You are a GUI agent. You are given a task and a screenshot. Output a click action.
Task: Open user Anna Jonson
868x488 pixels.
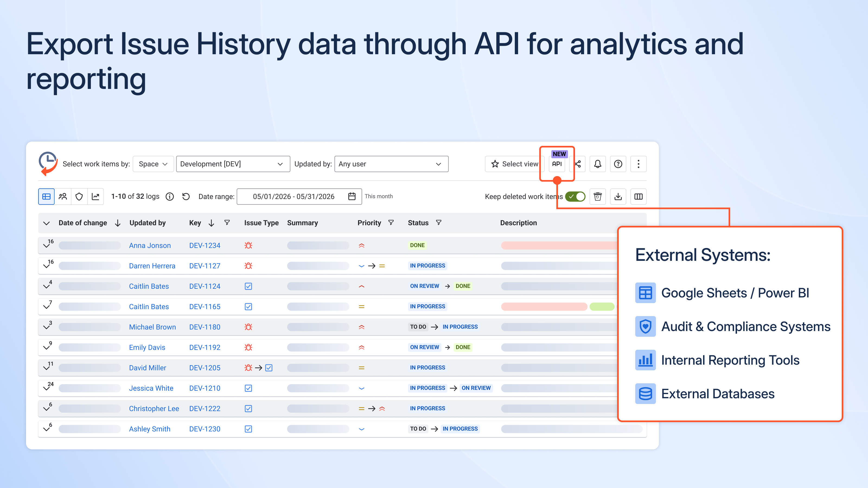coord(150,246)
